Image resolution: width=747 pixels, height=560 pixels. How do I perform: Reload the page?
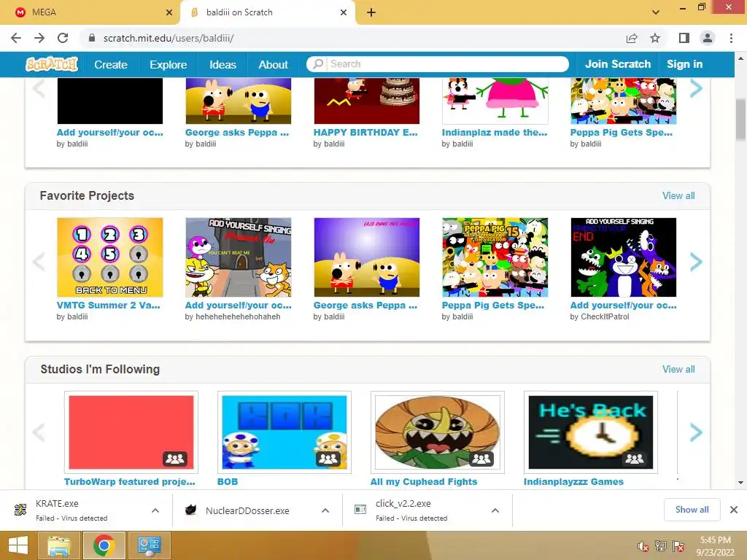[63, 38]
